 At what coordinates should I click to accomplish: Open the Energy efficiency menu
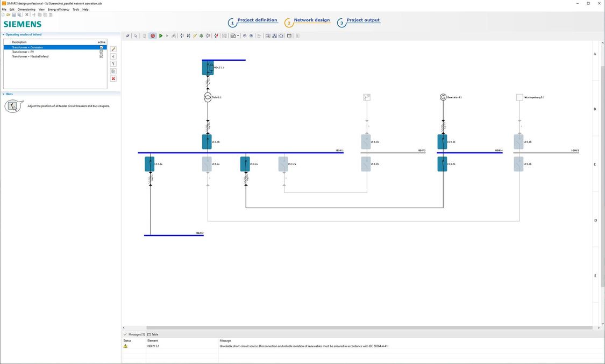pos(57,9)
